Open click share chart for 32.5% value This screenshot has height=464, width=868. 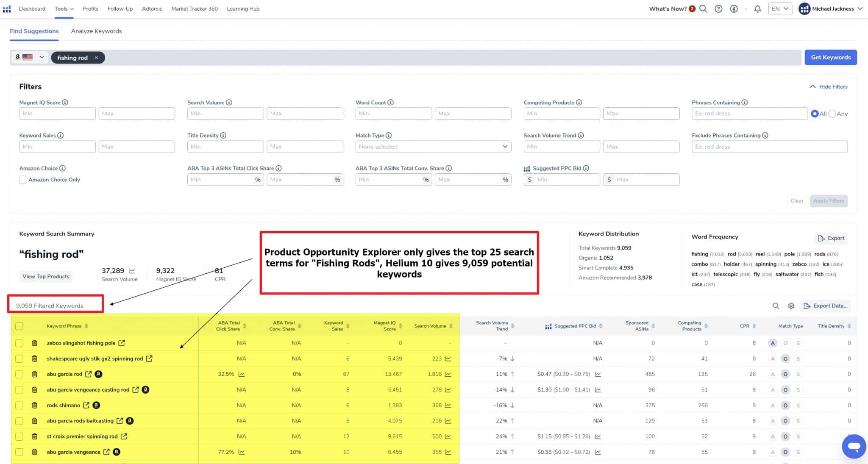pos(242,374)
